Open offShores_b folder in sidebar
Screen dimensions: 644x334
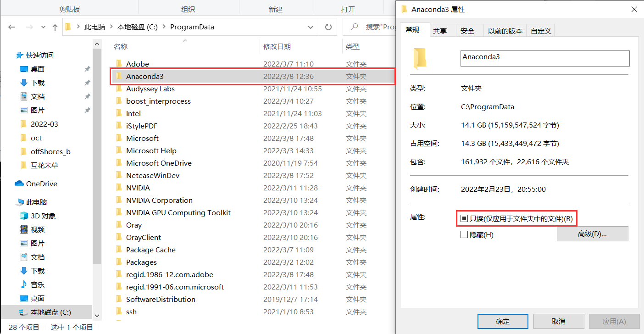(x=50, y=151)
